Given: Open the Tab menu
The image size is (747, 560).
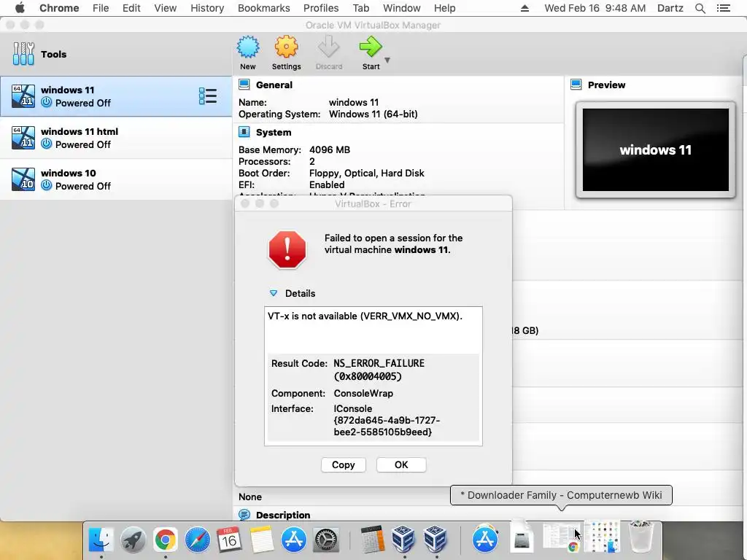Looking at the screenshot, I should [360, 8].
